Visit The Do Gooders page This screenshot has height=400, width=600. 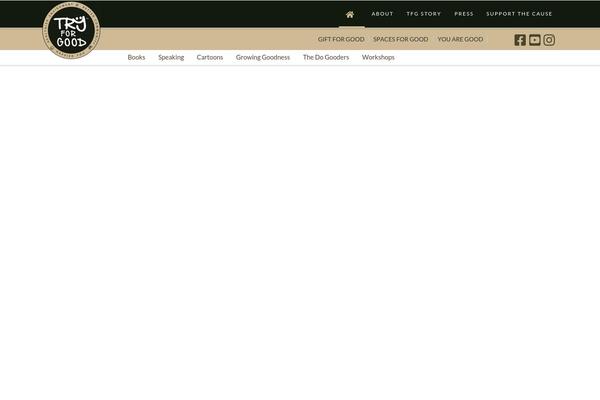tap(326, 57)
